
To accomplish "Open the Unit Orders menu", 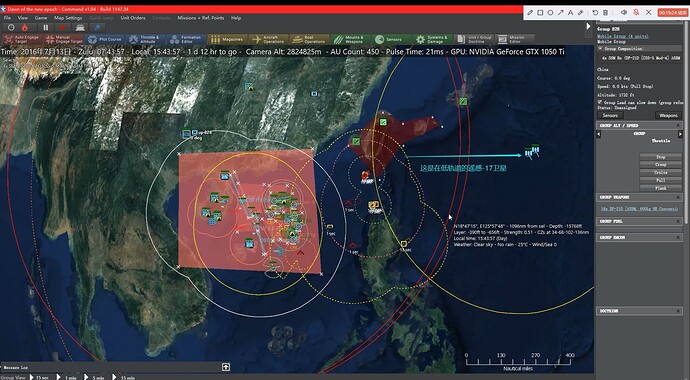I will [x=133, y=18].
